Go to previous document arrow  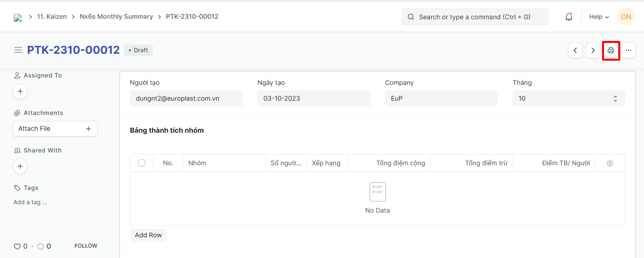pyautogui.click(x=575, y=50)
